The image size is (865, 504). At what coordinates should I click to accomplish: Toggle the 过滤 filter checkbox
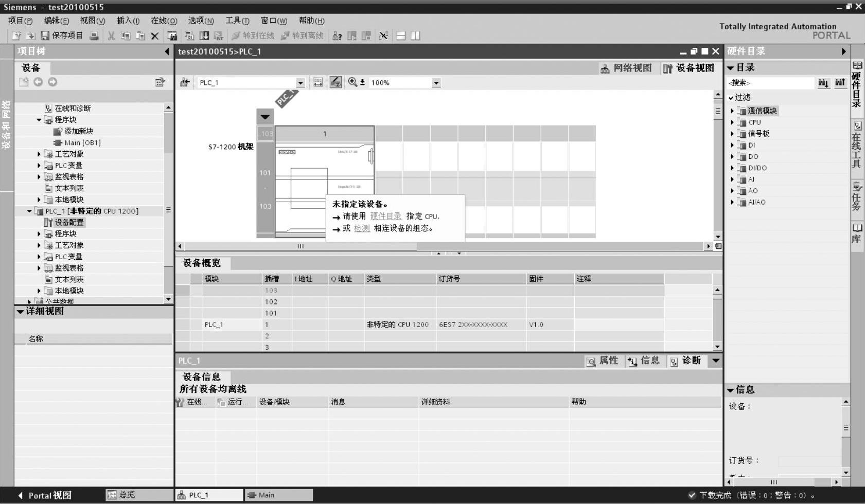(731, 97)
